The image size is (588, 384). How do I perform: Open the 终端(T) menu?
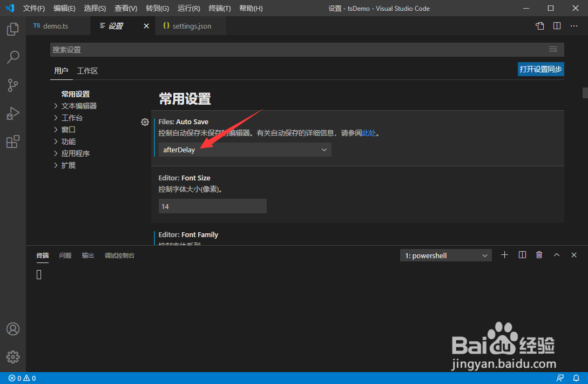tap(220, 8)
